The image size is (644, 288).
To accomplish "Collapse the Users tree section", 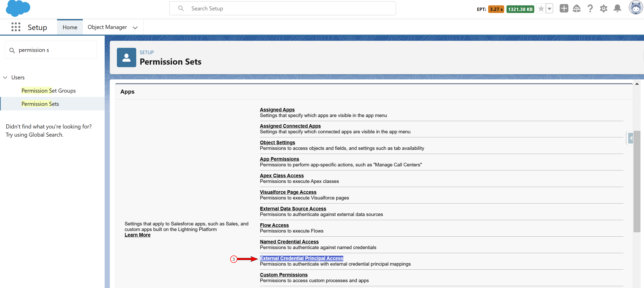I will point(5,78).
